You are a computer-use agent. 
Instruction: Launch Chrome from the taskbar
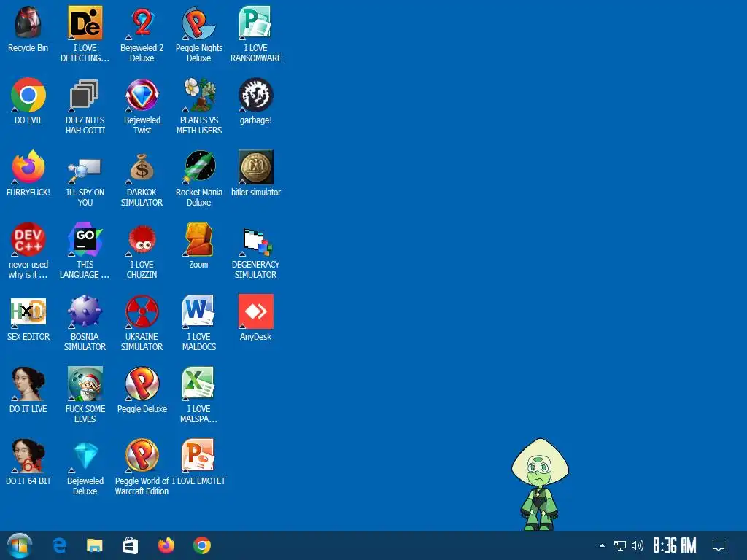pyautogui.click(x=202, y=545)
